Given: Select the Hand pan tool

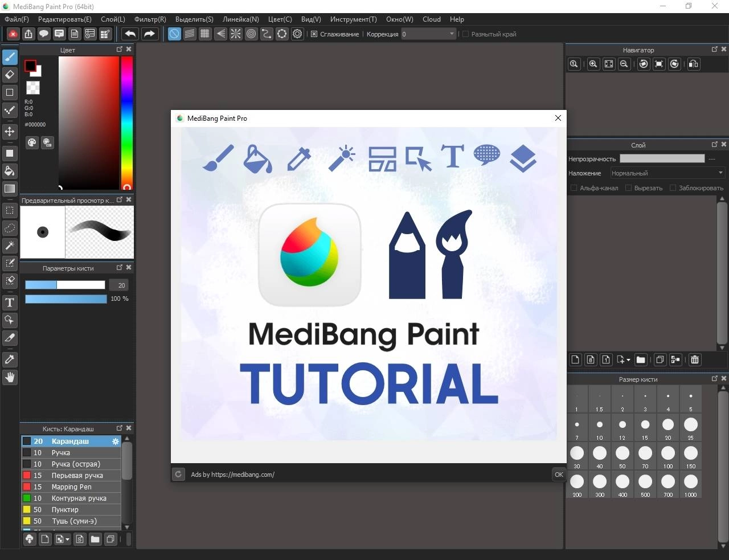Looking at the screenshot, I should [10, 377].
